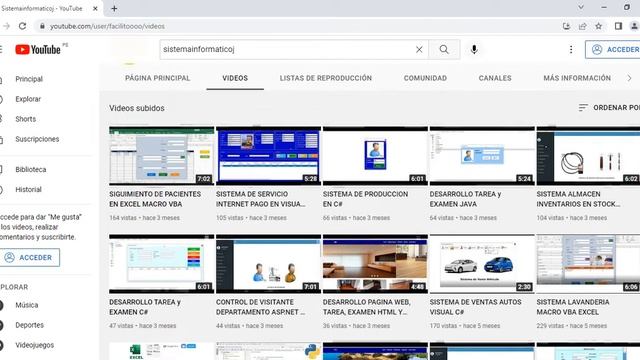Open a new browser tab with plus icon
Viewport: 640px width, 360px height.
pyautogui.click(x=114, y=8)
